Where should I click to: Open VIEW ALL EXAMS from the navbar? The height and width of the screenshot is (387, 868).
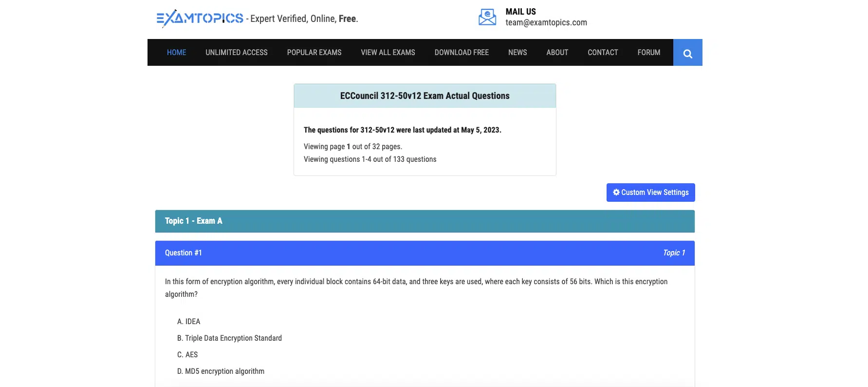click(388, 53)
